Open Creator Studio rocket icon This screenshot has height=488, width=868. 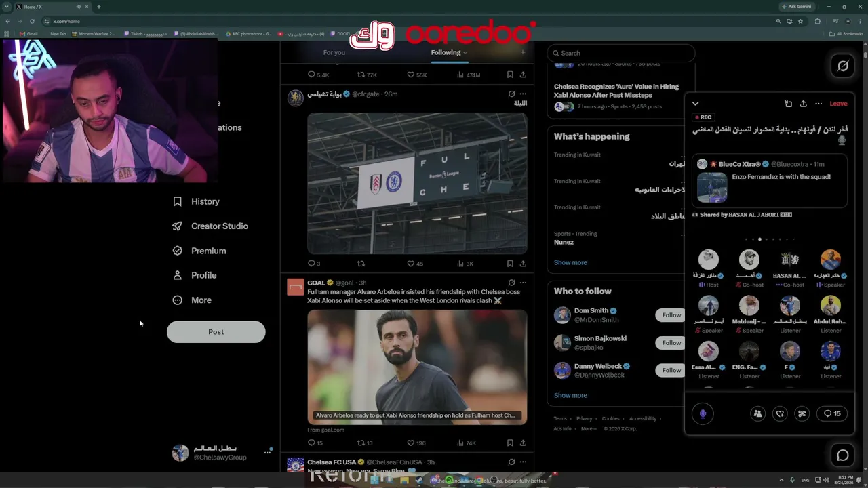(177, 226)
